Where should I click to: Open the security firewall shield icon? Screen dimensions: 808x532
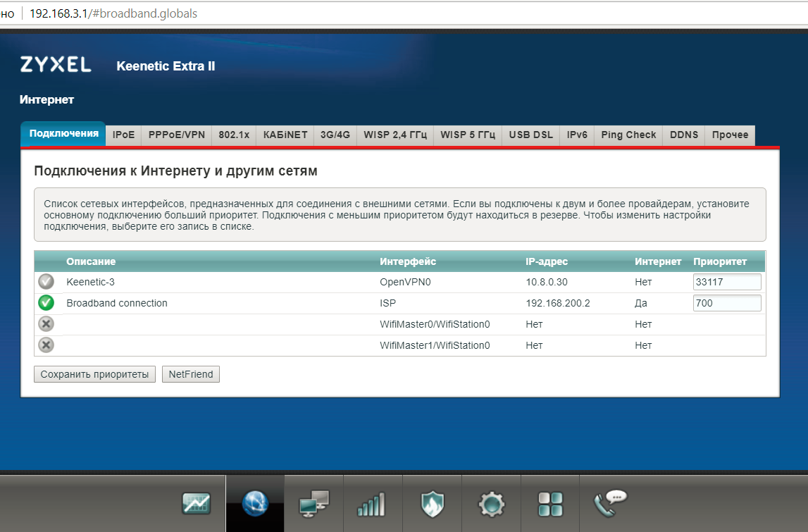432,503
